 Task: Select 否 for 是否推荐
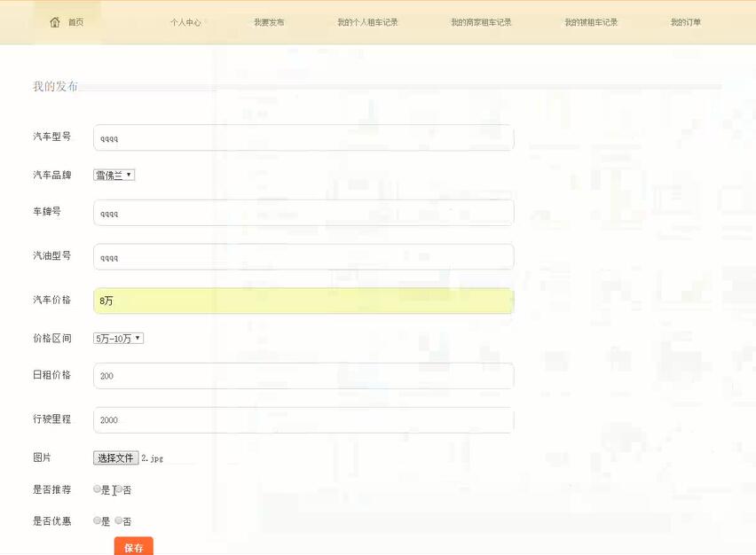coord(118,489)
